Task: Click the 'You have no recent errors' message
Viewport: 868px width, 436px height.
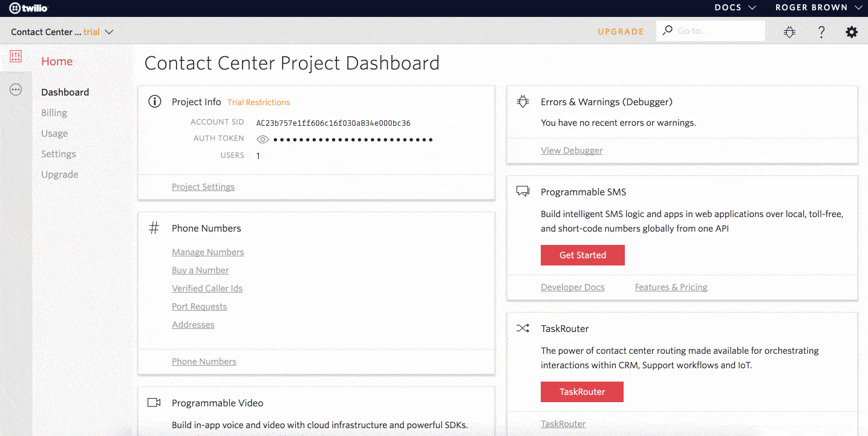Action: coord(618,123)
